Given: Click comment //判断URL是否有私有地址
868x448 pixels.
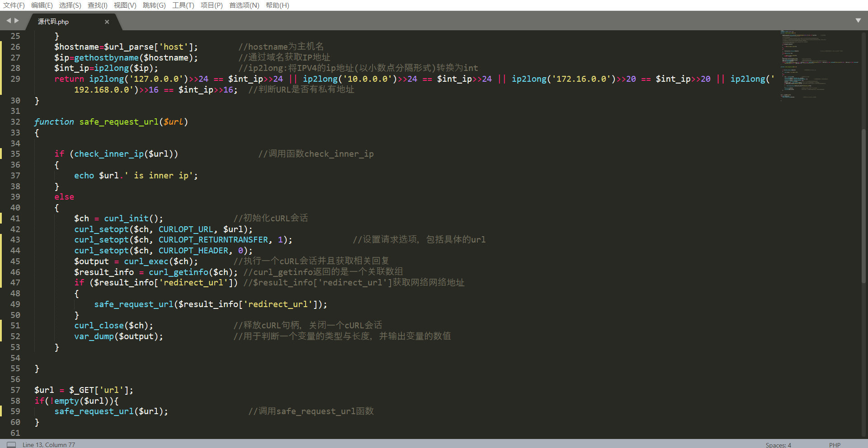Looking at the screenshot, I should pyautogui.click(x=301, y=90).
